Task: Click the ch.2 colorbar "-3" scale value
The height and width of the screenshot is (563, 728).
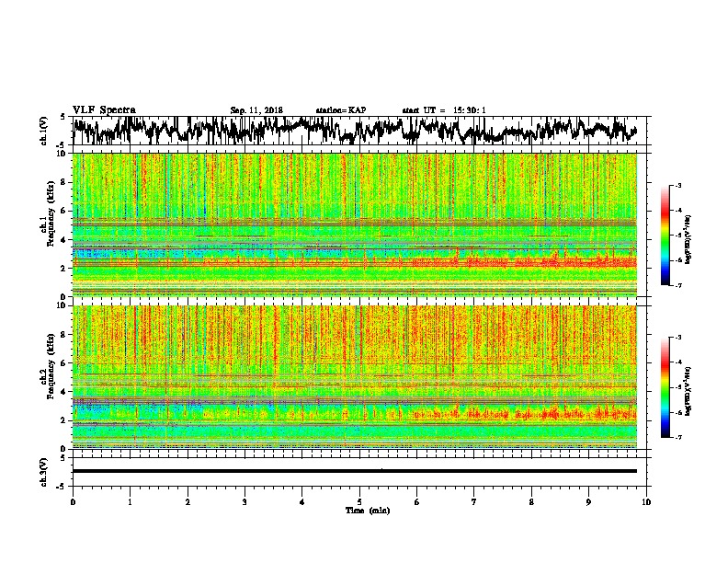Action: pos(678,338)
